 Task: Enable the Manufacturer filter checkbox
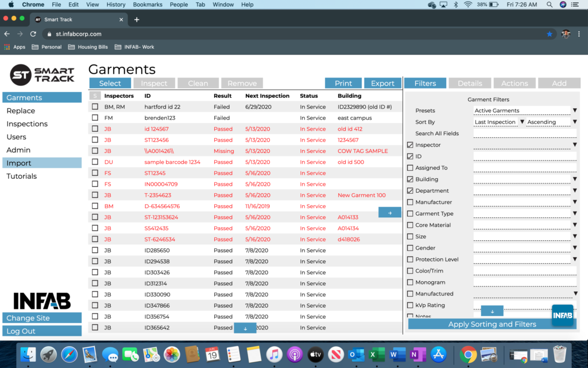[x=410, y=202]
